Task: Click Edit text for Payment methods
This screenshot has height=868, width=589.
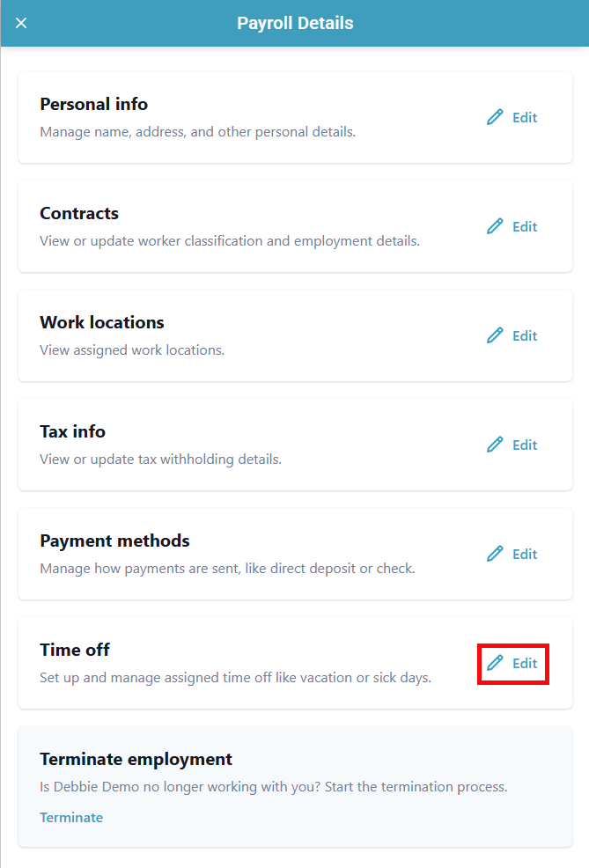Action: 525,554
